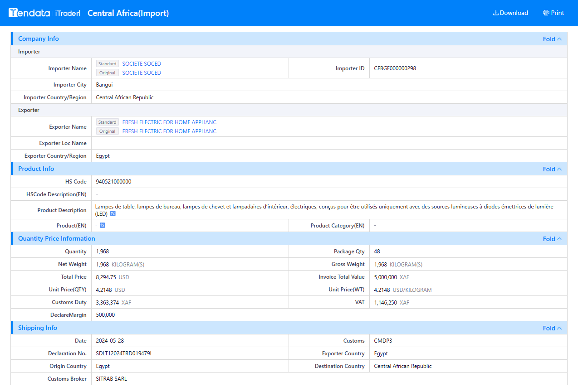Click the Shipping Info section title
Viewport: 578px width, 392px height.
coord(38,328)
